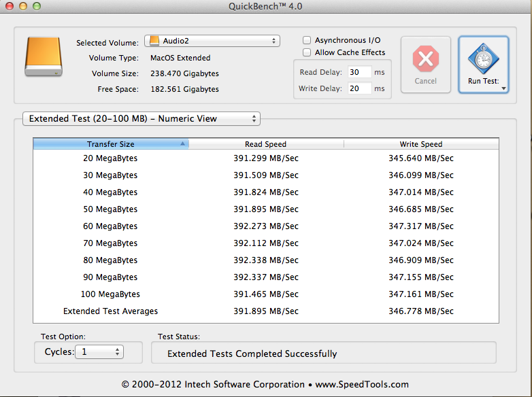The height and width of the screenshot is (397, 532).
Task: Click write speed value 346.099 MB/Sec
Action: pos(421,175)
